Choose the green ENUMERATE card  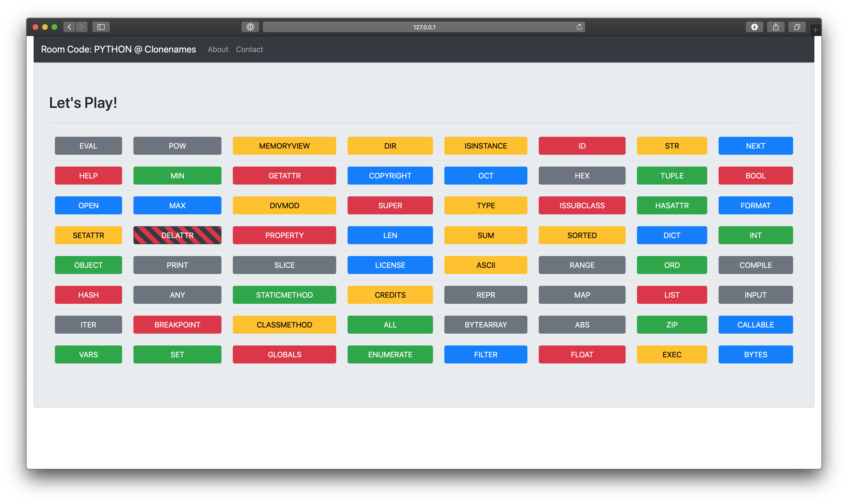[390, 354]
